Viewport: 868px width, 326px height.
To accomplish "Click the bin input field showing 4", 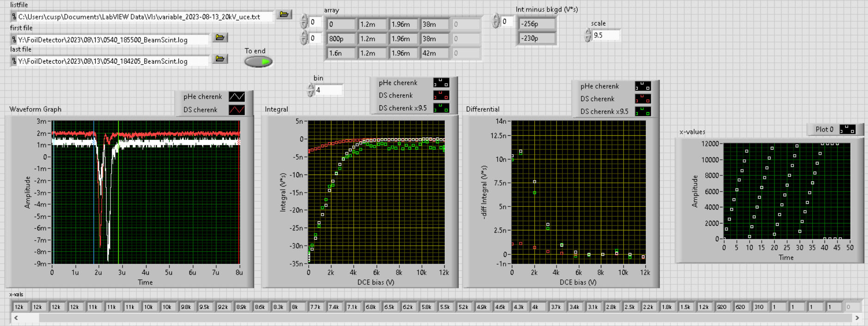I will tap(329, 90).
